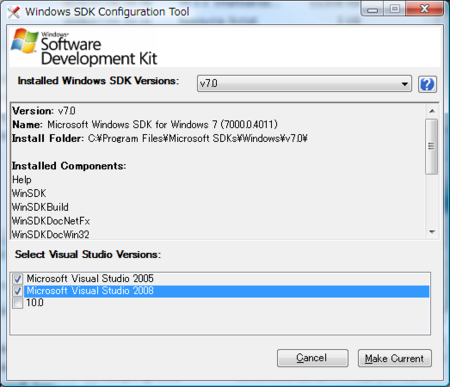Toggle the Microsoft Visual Studio 2005 checkbox
This screenshot has height=387, width=450.
tap(18, 278)
